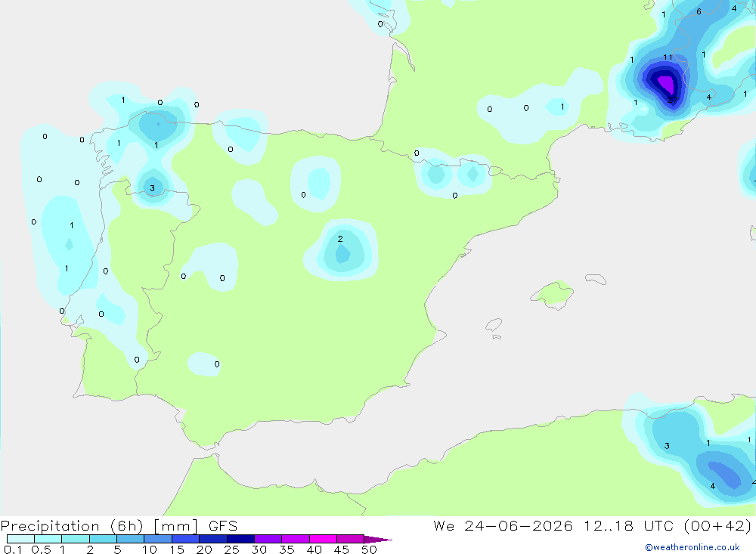This screenshot has width=756, height=554.
Task: Click the "0.5" legend scale label
Action: pyautogui.click(x=41, y=549)
